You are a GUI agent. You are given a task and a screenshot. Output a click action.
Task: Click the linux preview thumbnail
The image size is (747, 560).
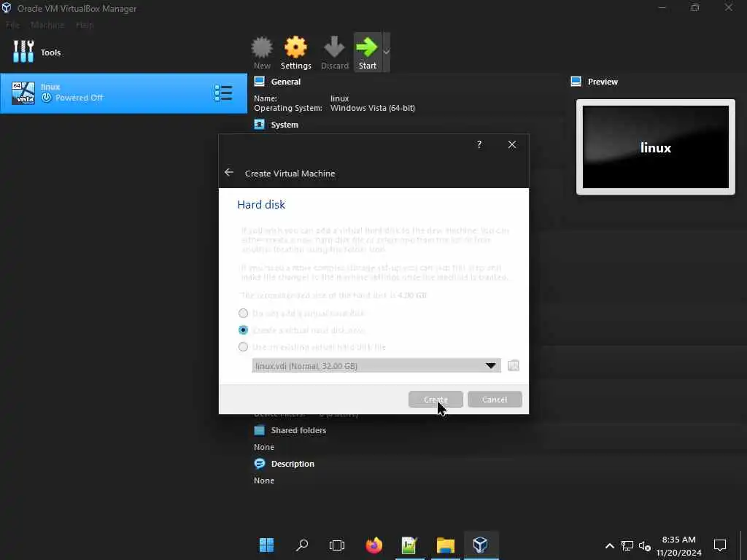click(656, 147)
